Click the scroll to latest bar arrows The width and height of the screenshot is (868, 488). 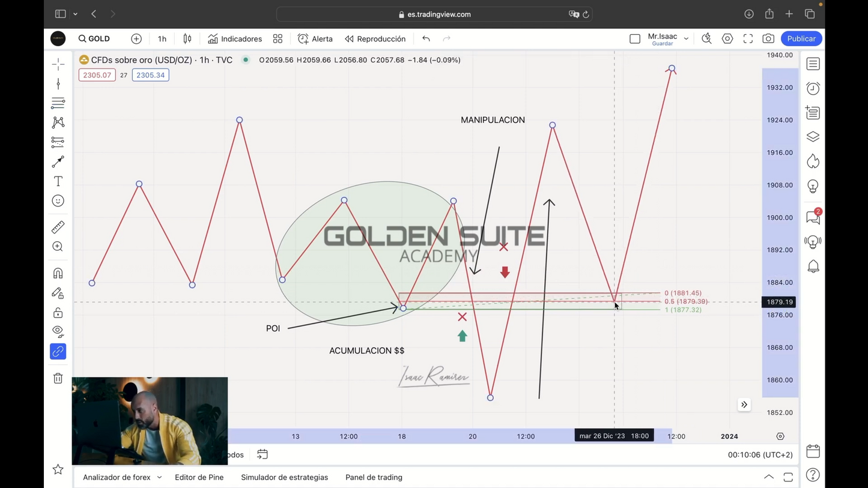[744, 405]
